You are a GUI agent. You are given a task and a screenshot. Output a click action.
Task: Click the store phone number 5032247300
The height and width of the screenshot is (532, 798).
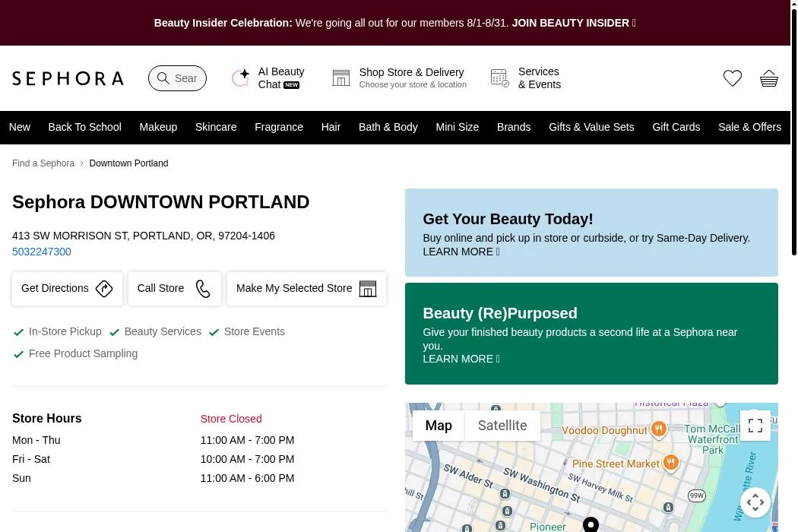tap(42, 252)
